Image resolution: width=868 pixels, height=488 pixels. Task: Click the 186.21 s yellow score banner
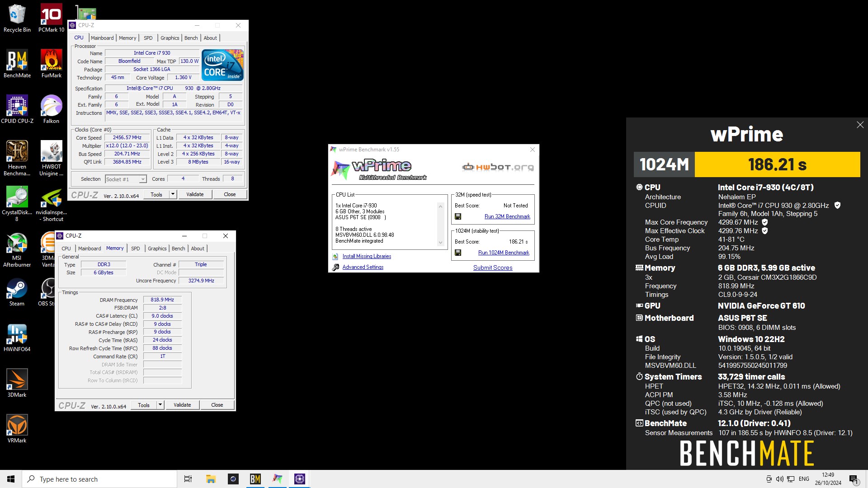click(777, 164)
